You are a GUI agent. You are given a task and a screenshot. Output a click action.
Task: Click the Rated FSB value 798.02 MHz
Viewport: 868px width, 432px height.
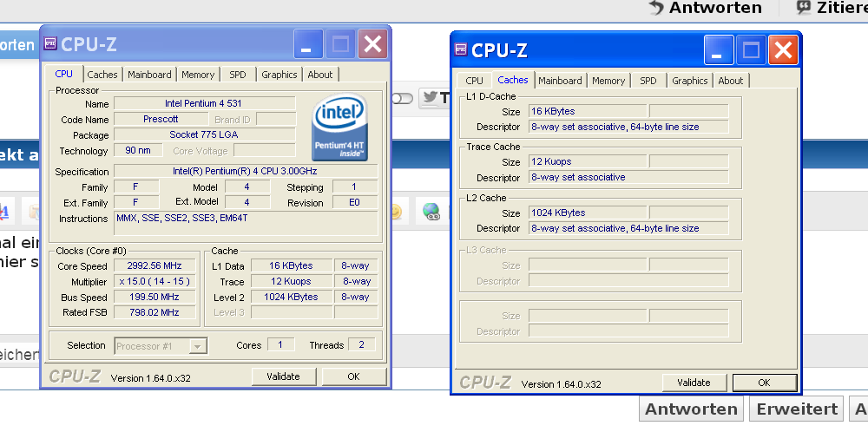(155, 312)
